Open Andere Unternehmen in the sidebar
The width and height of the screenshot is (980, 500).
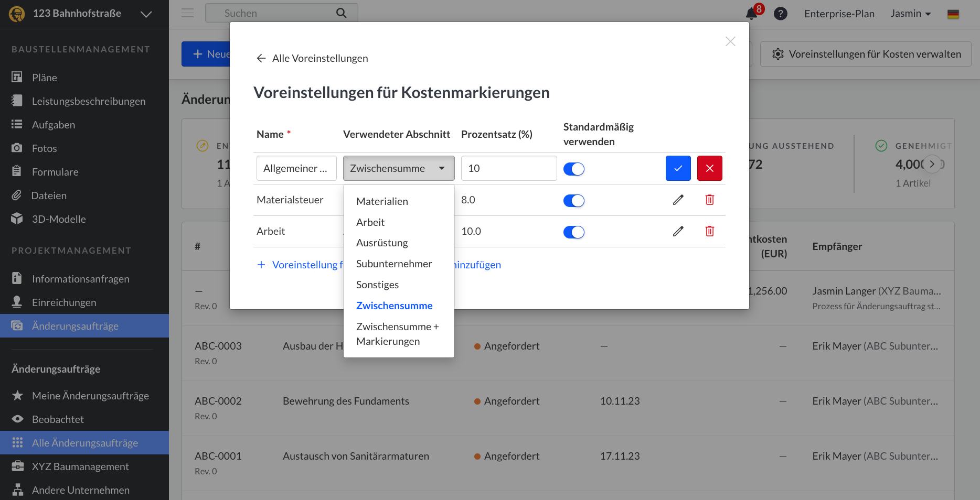coord(84,490)
